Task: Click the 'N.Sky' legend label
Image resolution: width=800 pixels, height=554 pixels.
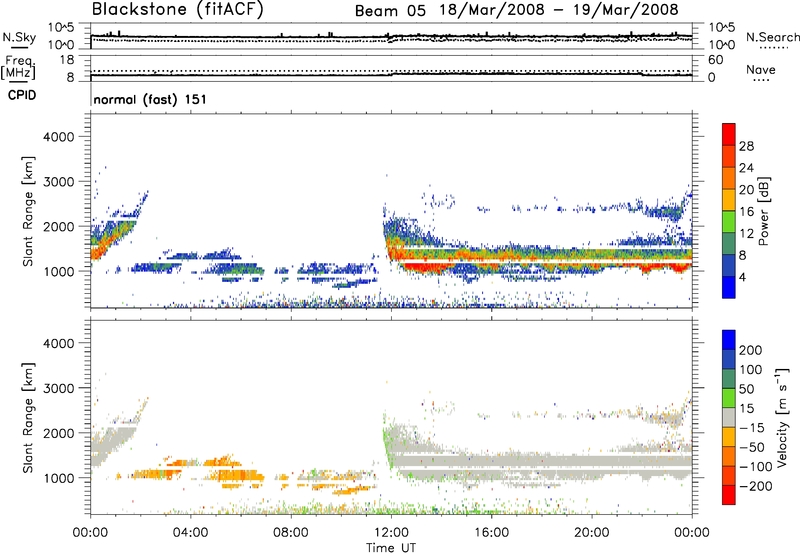Action: click(19, 37)
